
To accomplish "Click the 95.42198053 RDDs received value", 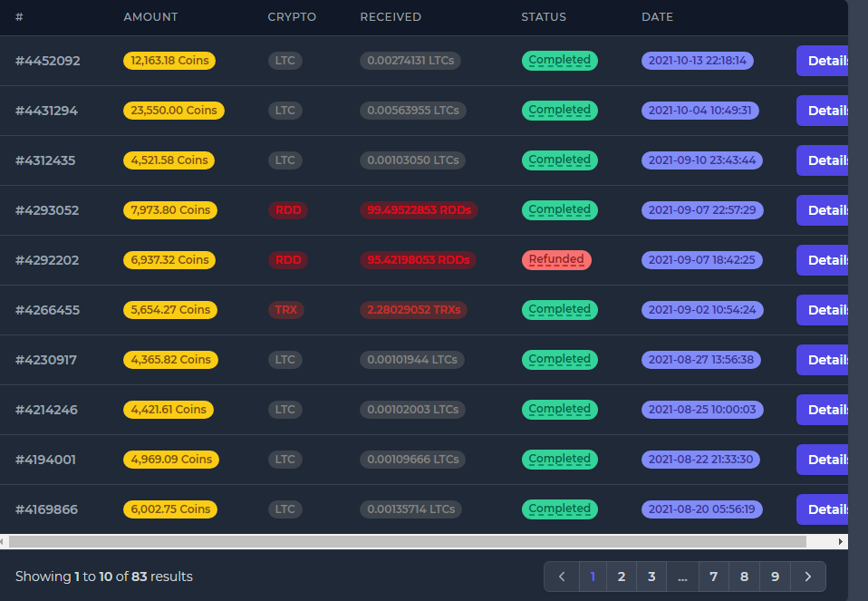I will coord(418,260).
